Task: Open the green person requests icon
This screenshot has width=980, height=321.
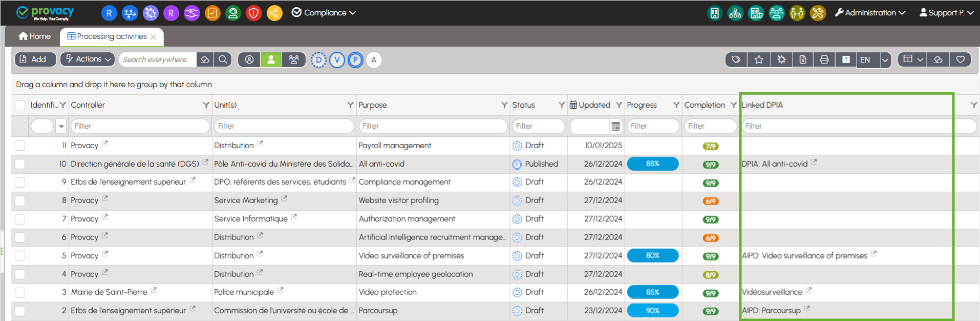Action: [233, 13]
